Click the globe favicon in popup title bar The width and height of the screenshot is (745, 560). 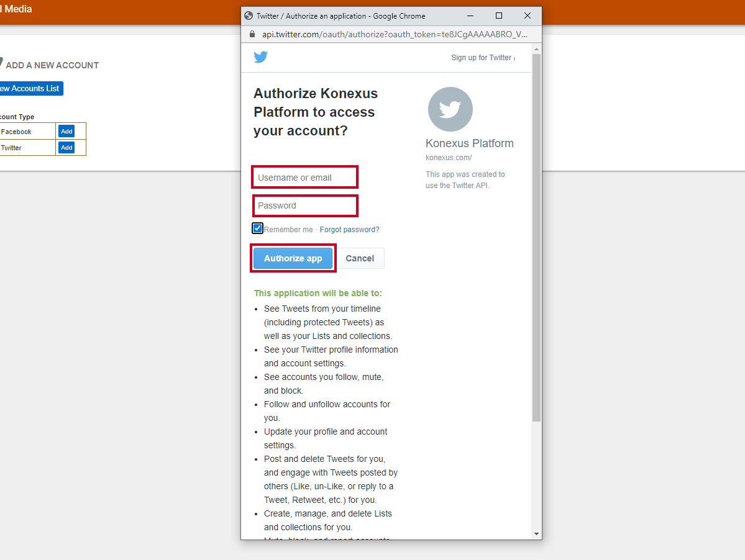point(249,16)
